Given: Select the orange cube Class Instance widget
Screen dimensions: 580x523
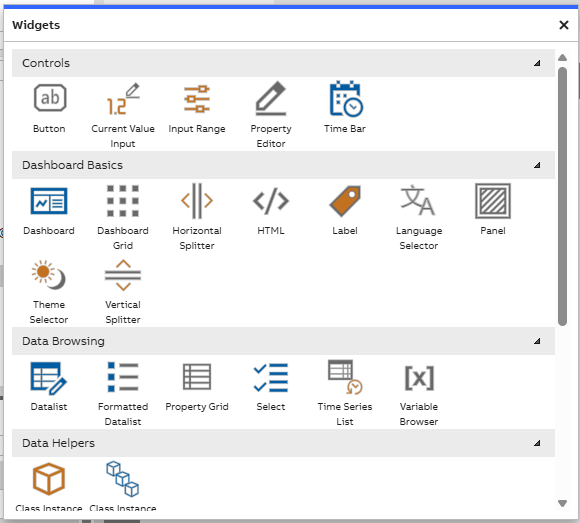Looking at the screenshot, I should click(x=49, y=479).
